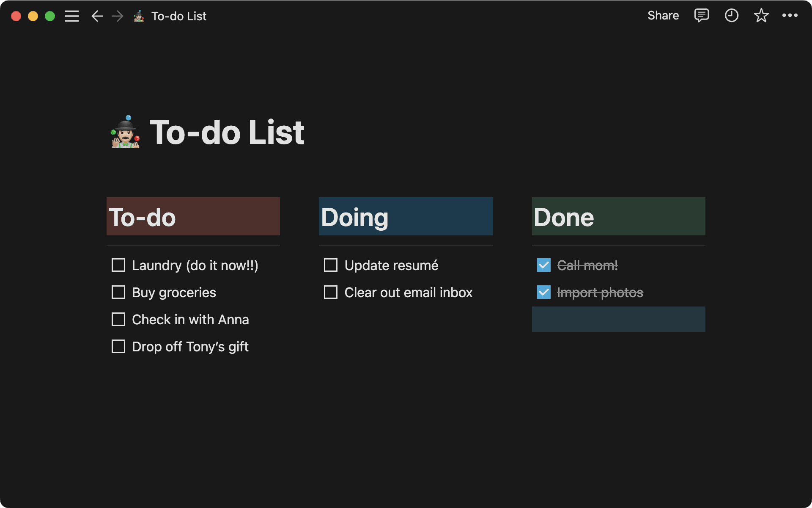Navigate back using the left arrow

click(97, 16)
